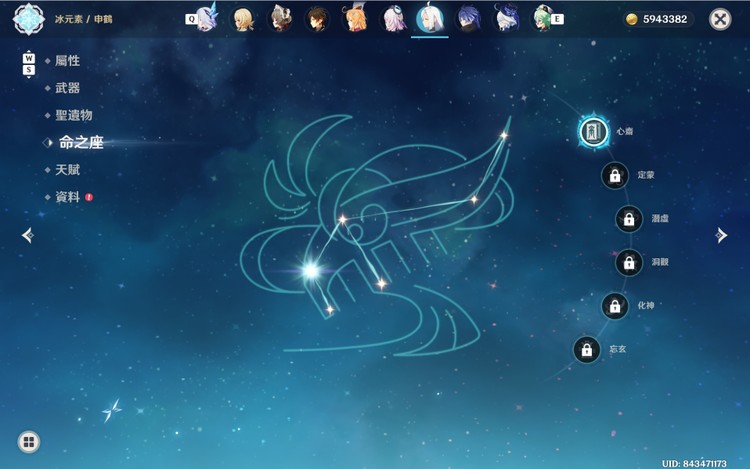Viewport: 750px width, 469px height.
Task: Select the locked 洞觀 constellation node
Action: (x=629, y=262)
